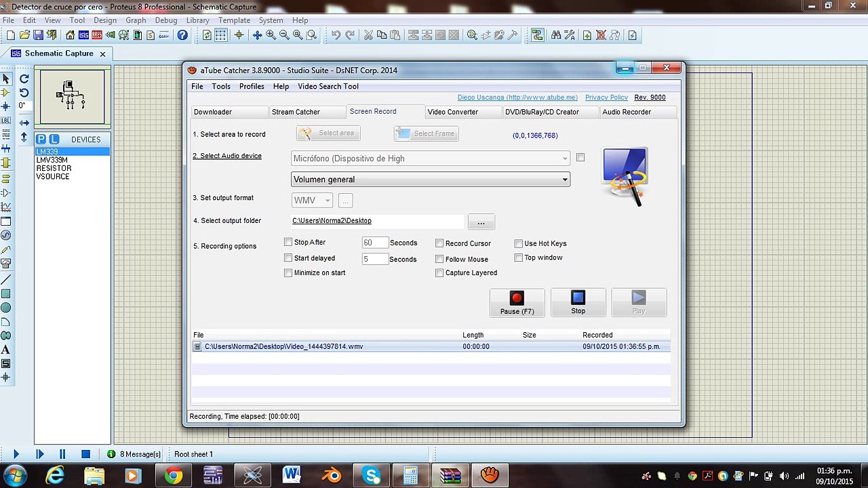Click the Step simulation button in Proteus

click(39, 454)
